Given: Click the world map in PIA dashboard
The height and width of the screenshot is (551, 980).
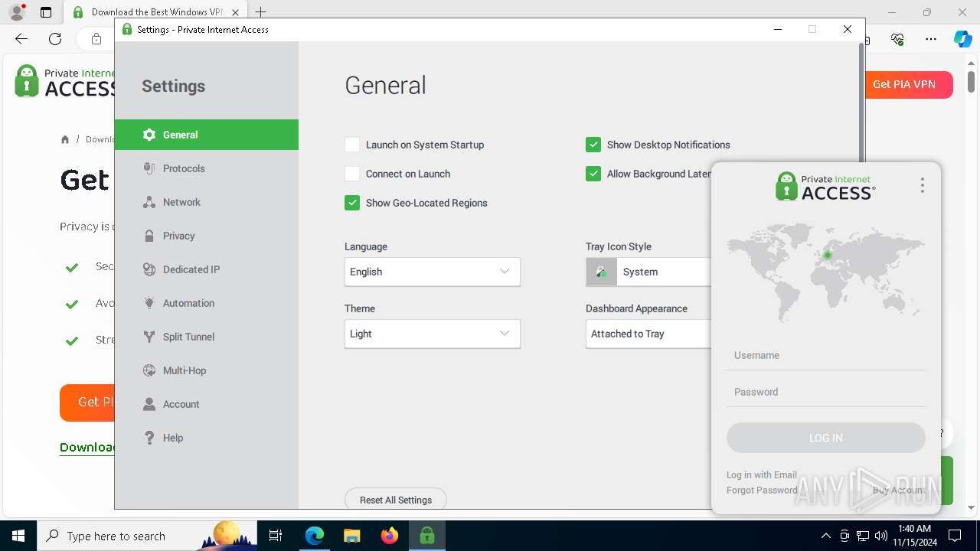Looking at the screenshot, I should coord(826,272).
